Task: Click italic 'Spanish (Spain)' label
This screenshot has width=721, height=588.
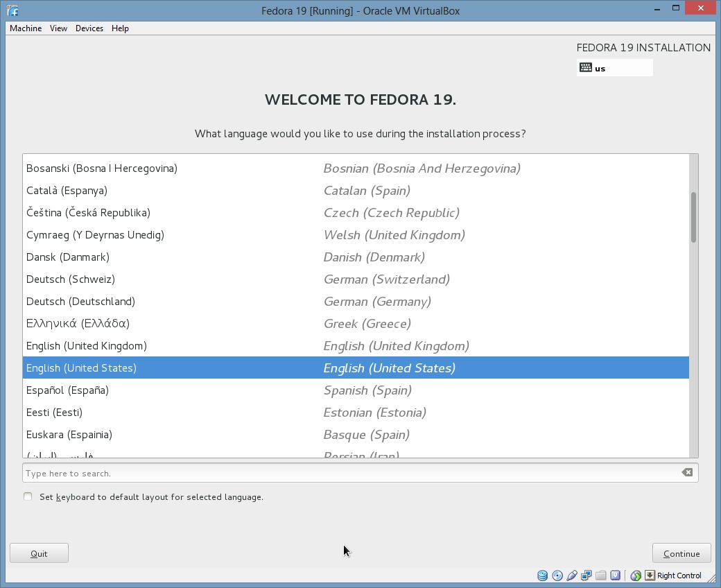Action: click(368, 390)
